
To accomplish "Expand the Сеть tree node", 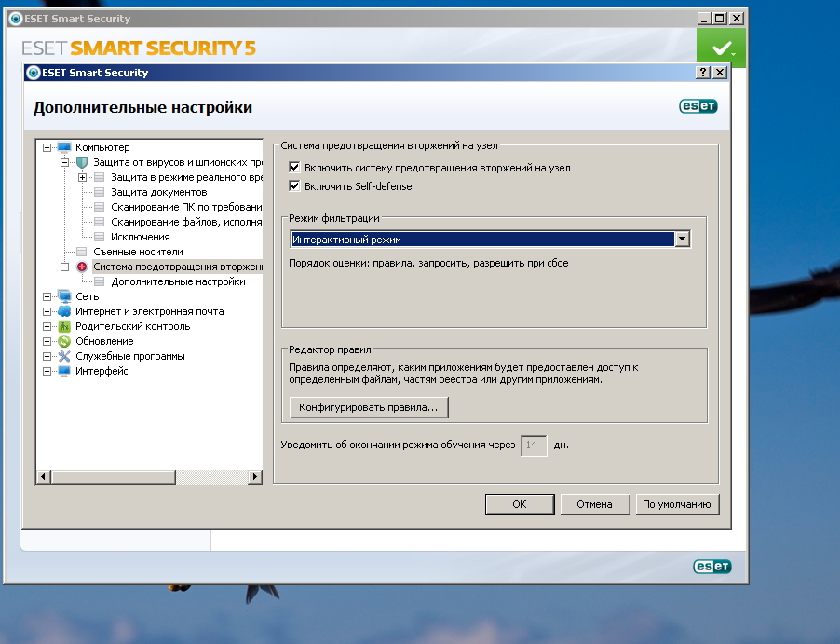I will [47, 296].
